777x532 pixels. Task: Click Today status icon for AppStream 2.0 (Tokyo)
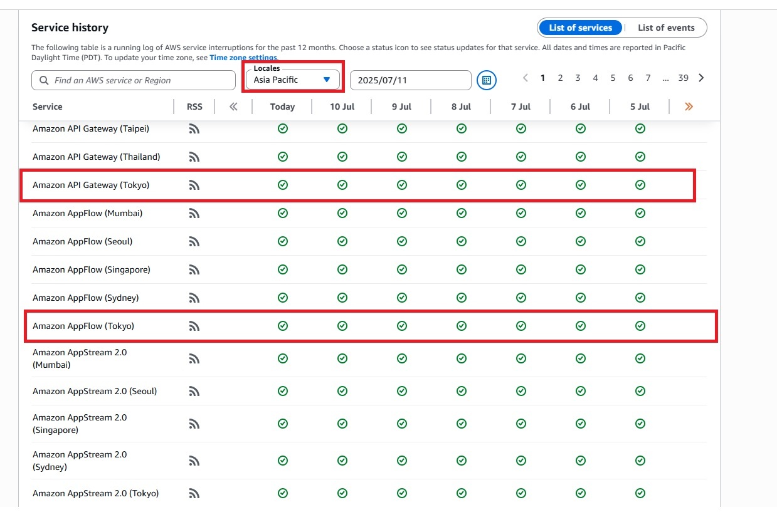click(x=283, y=493)
